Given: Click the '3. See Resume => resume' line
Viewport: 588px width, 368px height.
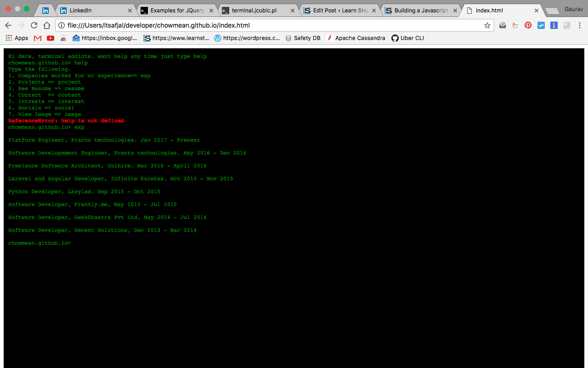Looking at the screenshot, I should [x=46, y=88].
